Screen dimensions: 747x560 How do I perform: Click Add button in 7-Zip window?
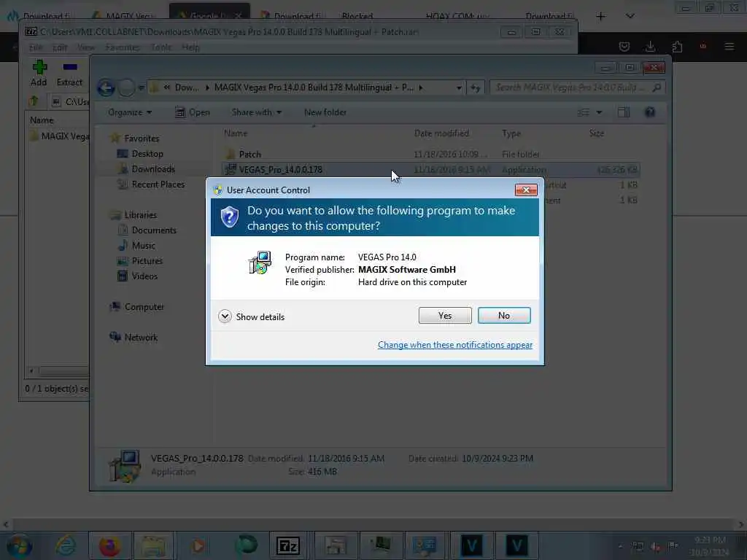(x=39, y=73)
